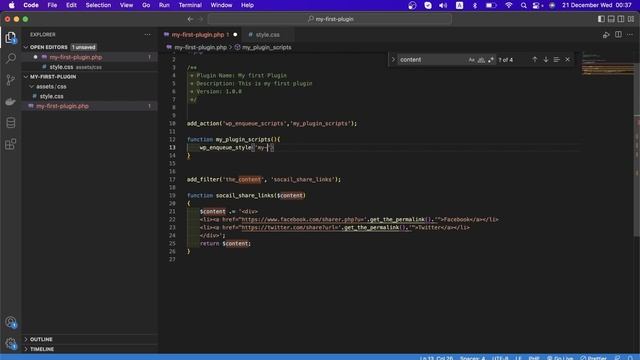Click my-first-plugin.php breadcrumb
The width and height of the screenshot is (640, 360).
[200, 47]
